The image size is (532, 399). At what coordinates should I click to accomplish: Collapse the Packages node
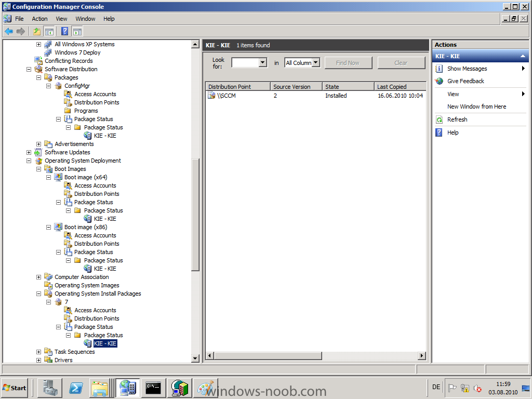click(38, 78)
